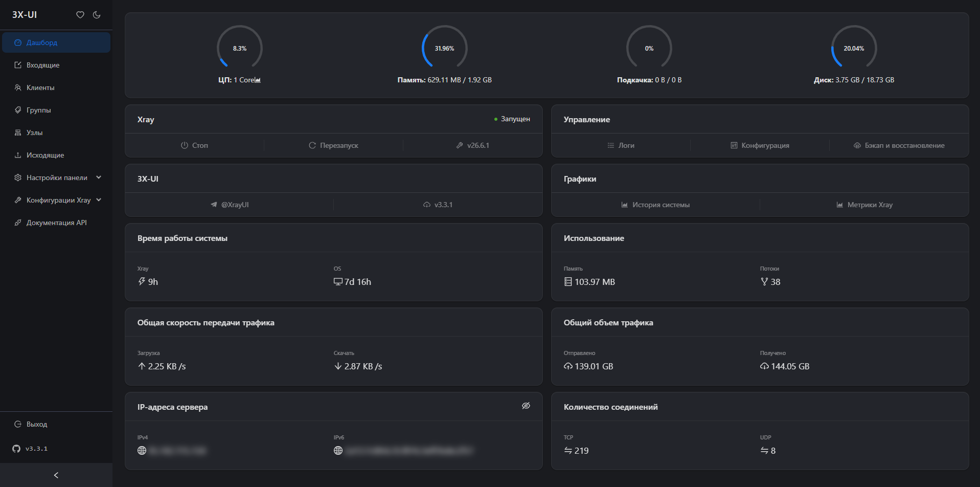Open GitHub v3.3.1 link
This screenshot has height=487, width=980.
pos(30,449)
